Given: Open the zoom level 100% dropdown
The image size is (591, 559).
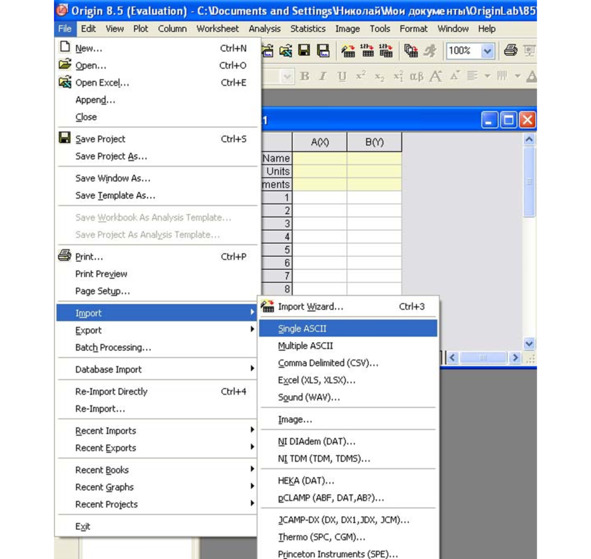Looking at the screenshot, I should (487, 51).
